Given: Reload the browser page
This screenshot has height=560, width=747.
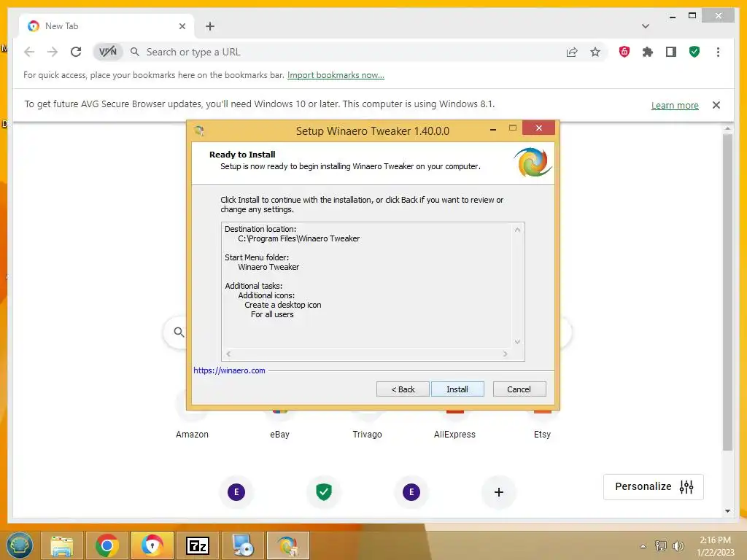Looking at the screenshot, I should pyautogui.click(x=76, y=52).
